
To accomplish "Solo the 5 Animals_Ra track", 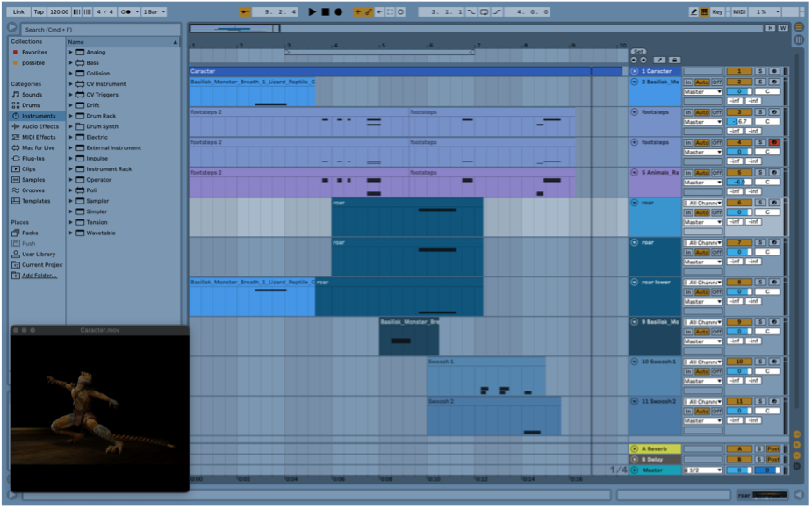I will pos(760,172).
